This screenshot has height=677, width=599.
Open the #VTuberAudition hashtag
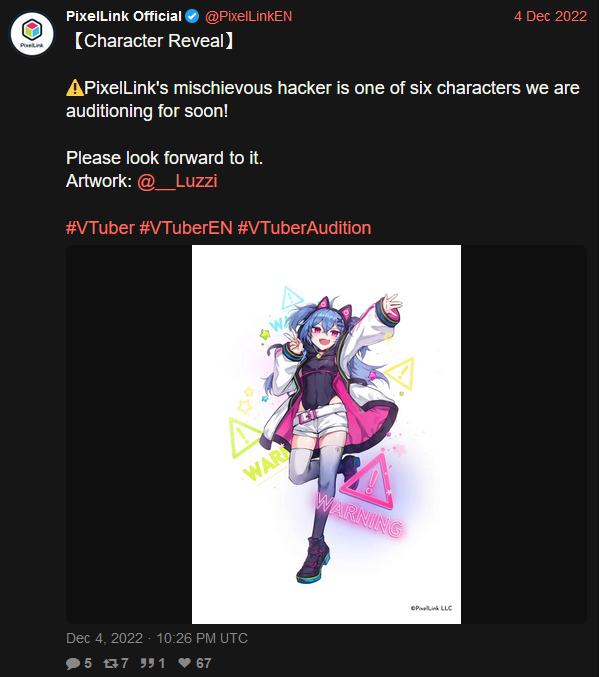tap(304, 228)
